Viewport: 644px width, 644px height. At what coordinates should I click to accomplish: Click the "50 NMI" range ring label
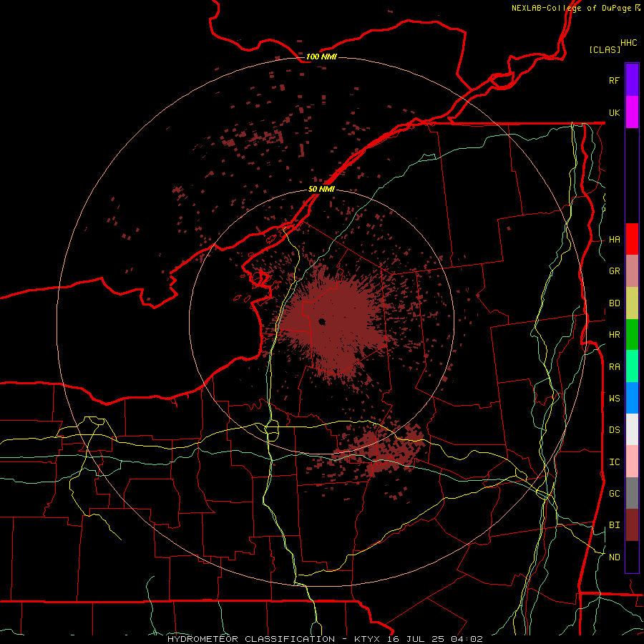[321, 189]
